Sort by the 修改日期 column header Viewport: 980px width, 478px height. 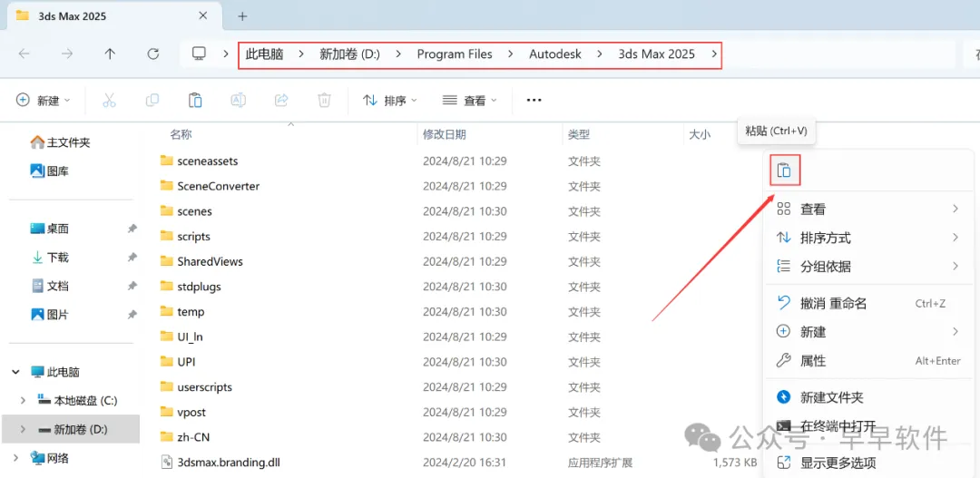click(x=445, y=134)
